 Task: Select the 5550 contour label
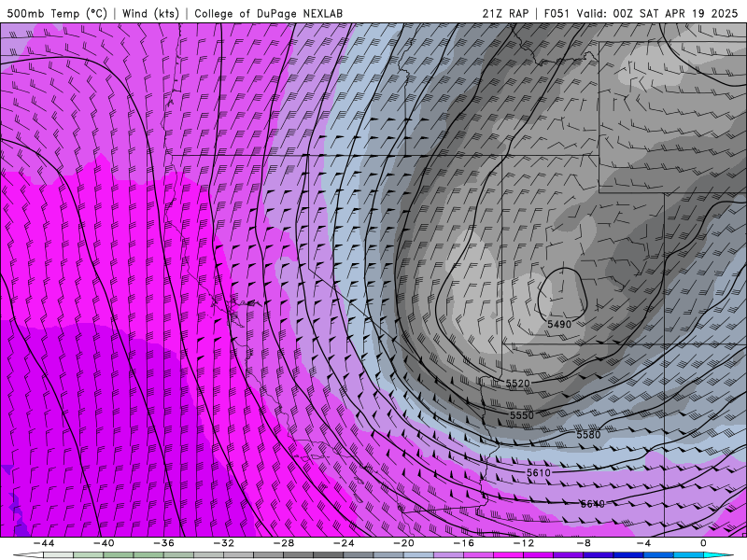(522, 415)
